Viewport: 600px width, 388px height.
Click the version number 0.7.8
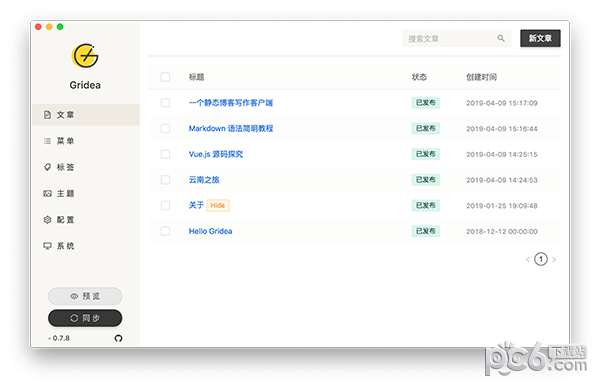(61, 338)
